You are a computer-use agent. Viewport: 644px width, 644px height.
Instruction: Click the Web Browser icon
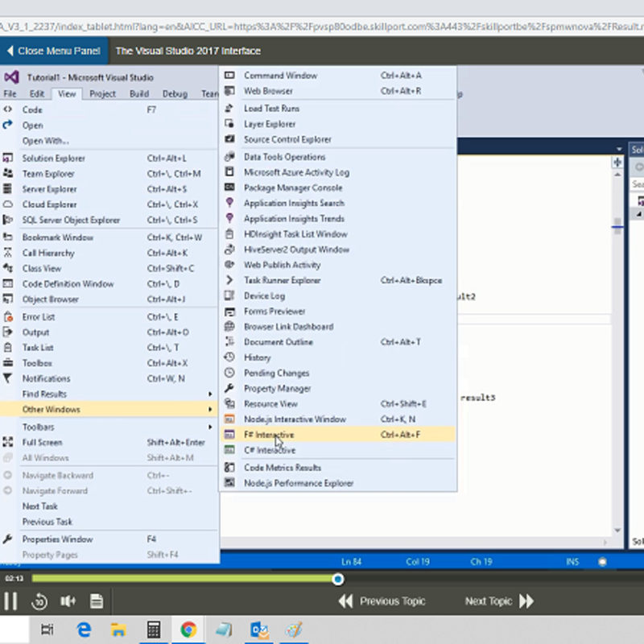[229, 91]
